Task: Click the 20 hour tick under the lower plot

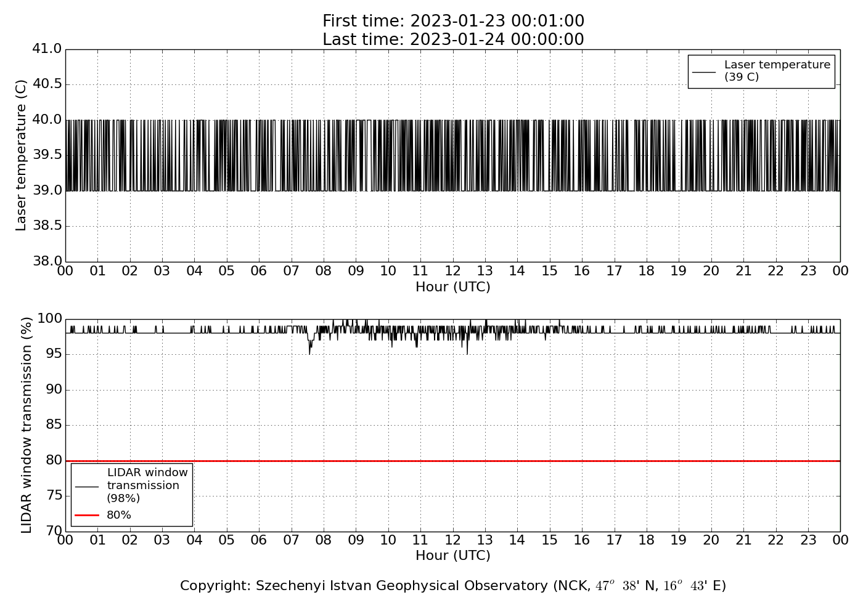Action: tap(711, 540)
